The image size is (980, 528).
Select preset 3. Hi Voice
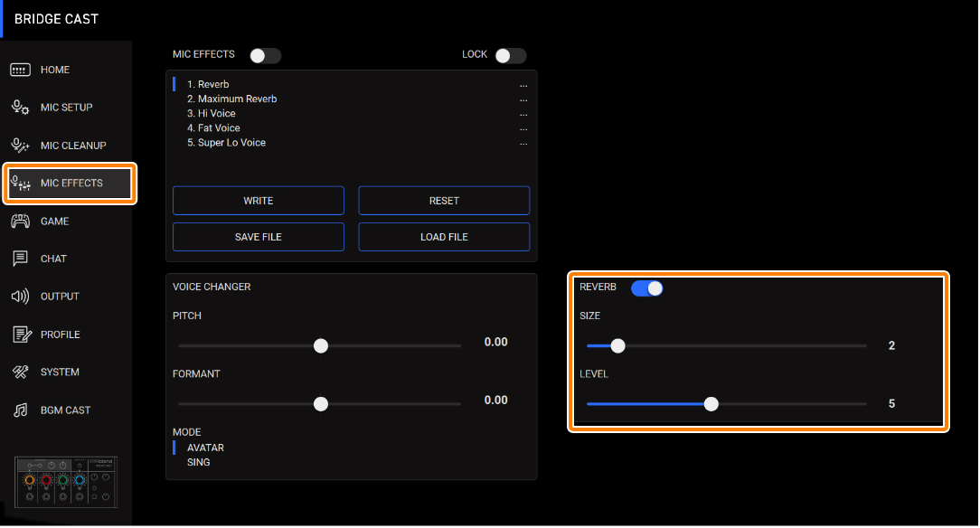point(212,114)
